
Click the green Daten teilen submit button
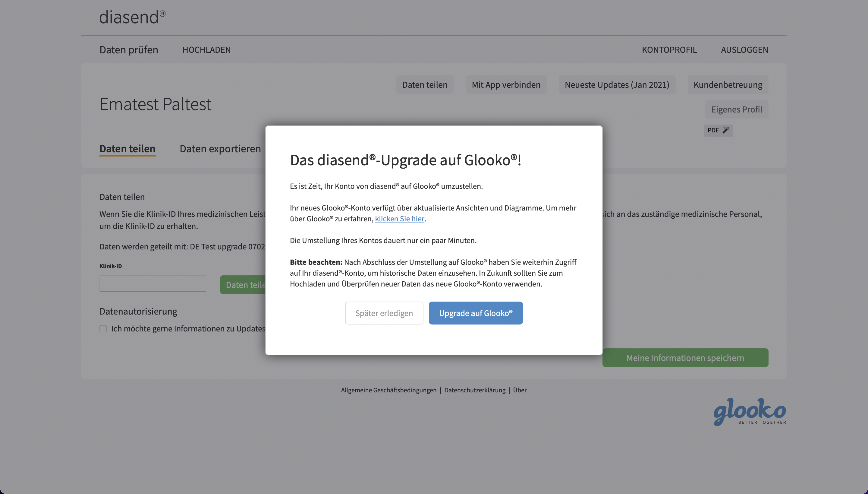click(243, 285)
